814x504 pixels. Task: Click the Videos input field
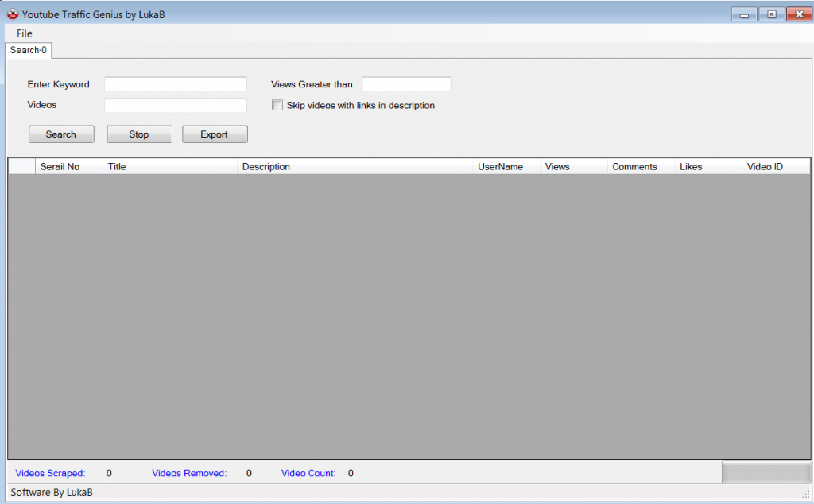(176, 106)
